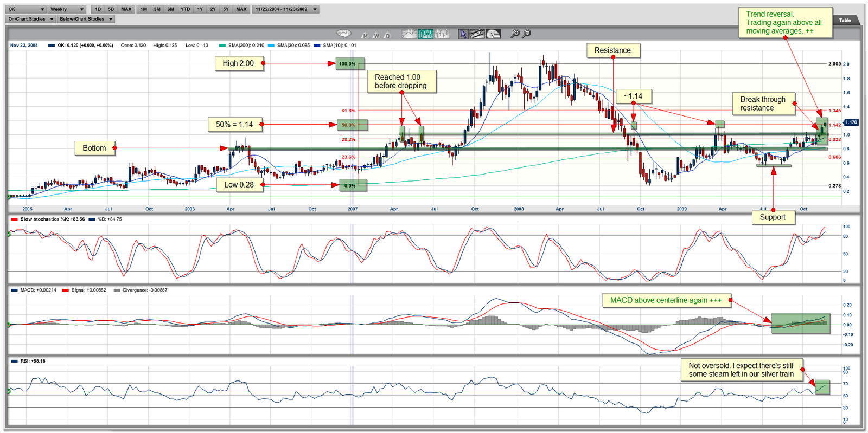Select the 5D interval button
The image size is (868, 433).
point(111,9)
